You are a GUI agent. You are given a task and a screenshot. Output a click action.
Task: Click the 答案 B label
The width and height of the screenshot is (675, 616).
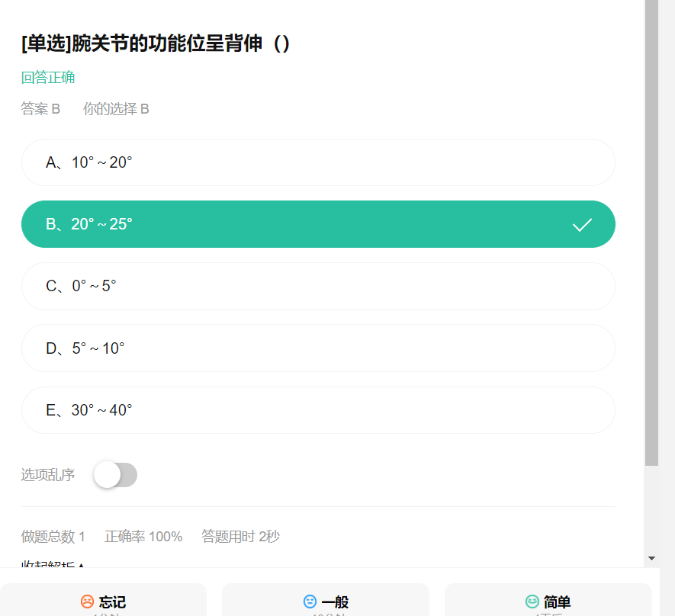(40, 109)
